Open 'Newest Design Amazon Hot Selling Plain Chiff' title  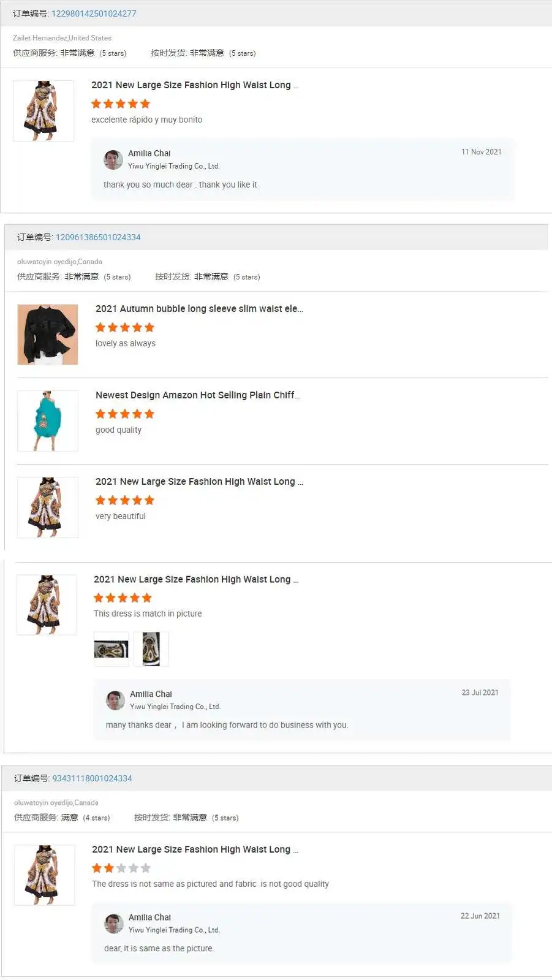point(198,395)
